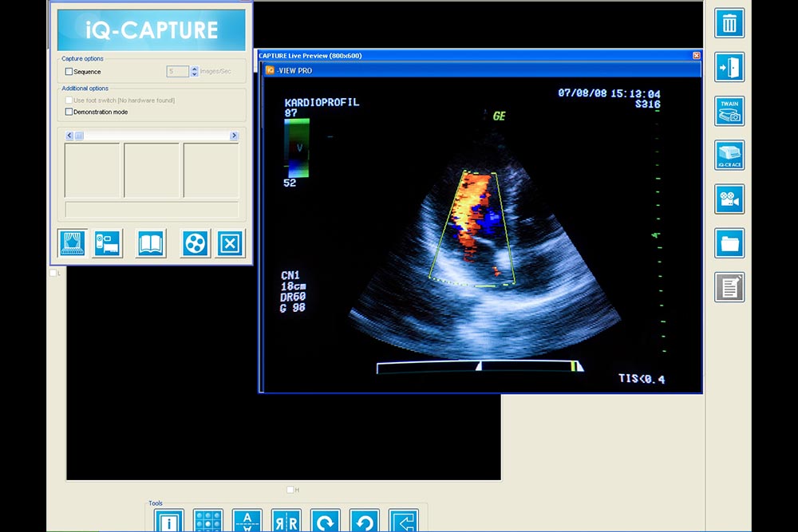Click the trash can delete icon
Screen dimensions: 798x532
[729, 23]
